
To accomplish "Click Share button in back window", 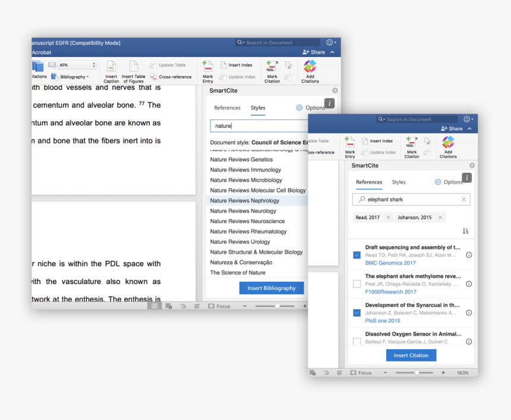I will (x=314, y=52).
